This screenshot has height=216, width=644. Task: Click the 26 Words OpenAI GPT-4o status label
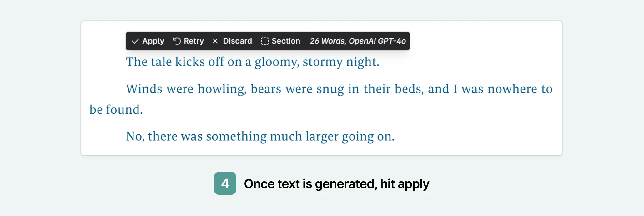358,41
